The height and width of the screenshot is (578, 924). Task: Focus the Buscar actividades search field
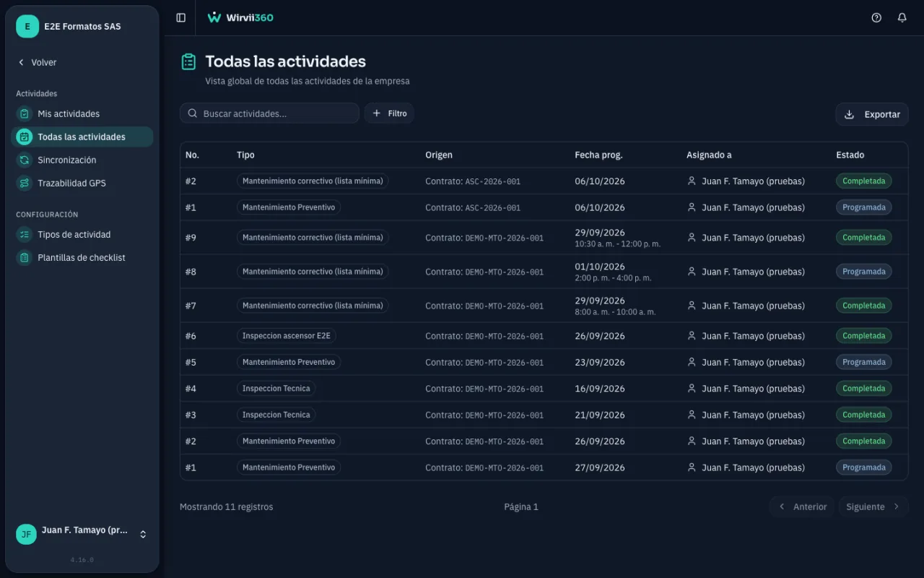(x=269, y=113)
